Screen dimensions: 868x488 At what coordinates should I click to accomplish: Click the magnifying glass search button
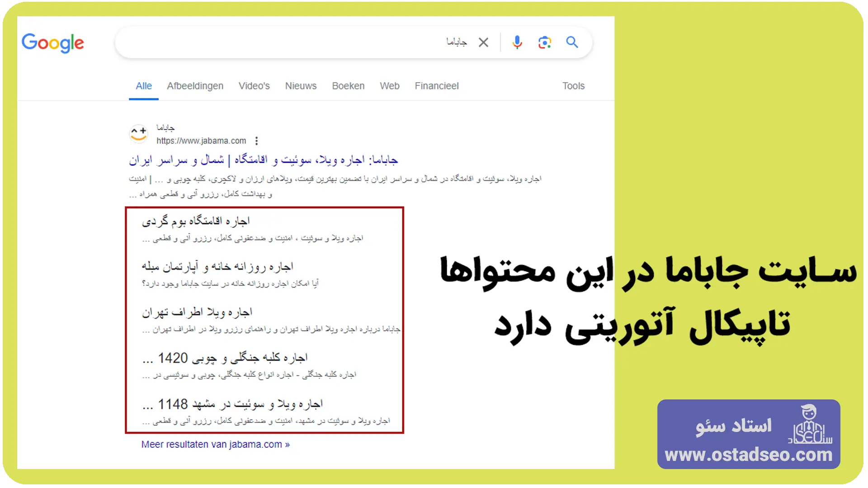572,42
